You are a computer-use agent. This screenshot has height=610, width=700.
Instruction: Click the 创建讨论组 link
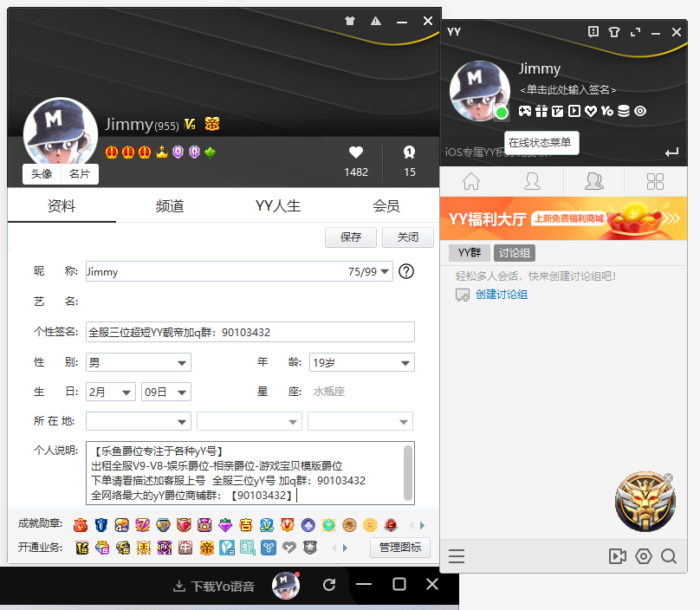point(502,295)
